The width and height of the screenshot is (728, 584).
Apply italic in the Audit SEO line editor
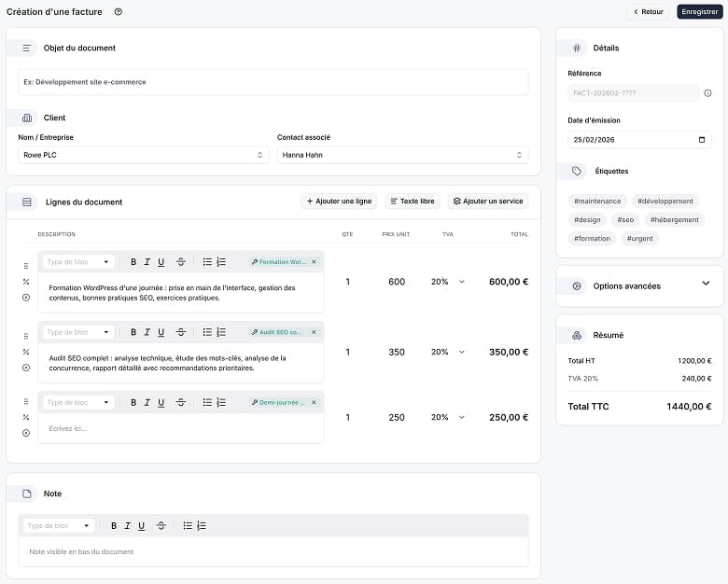(147, 332)
